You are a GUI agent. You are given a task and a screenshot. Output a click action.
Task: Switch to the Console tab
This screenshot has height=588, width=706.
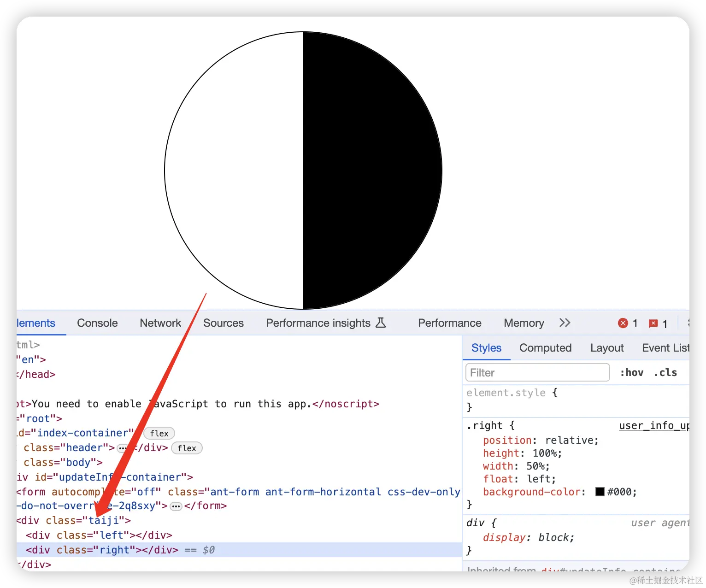click(97, 323)
